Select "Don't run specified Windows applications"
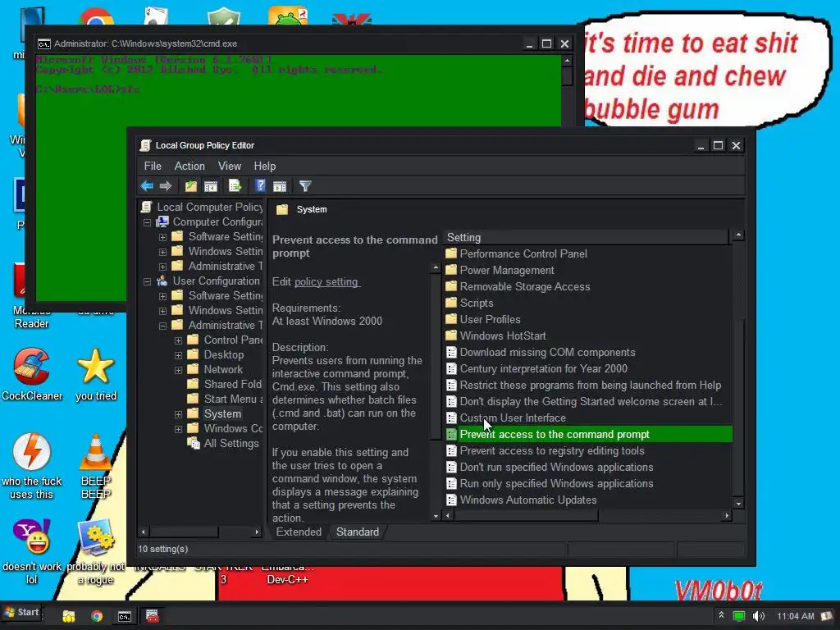The height and width of the screenshot is (630, 840). pyautogui.click(x=588, y=467)
